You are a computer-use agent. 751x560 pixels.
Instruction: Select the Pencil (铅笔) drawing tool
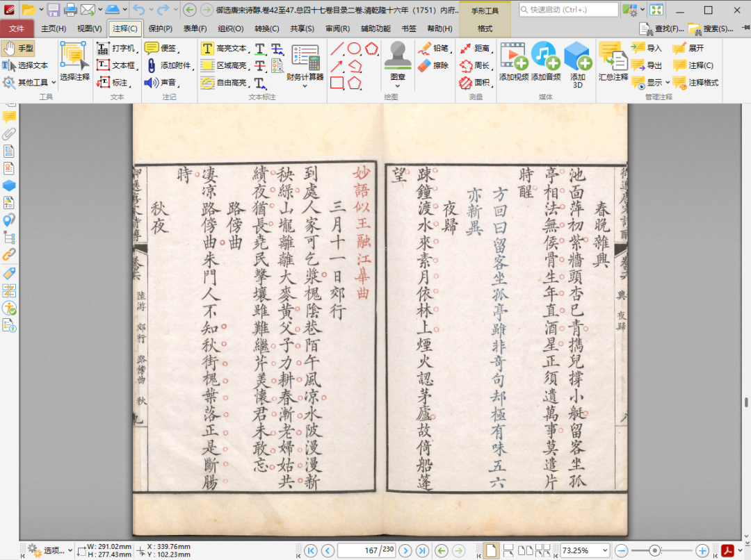(x=433, y=48)
